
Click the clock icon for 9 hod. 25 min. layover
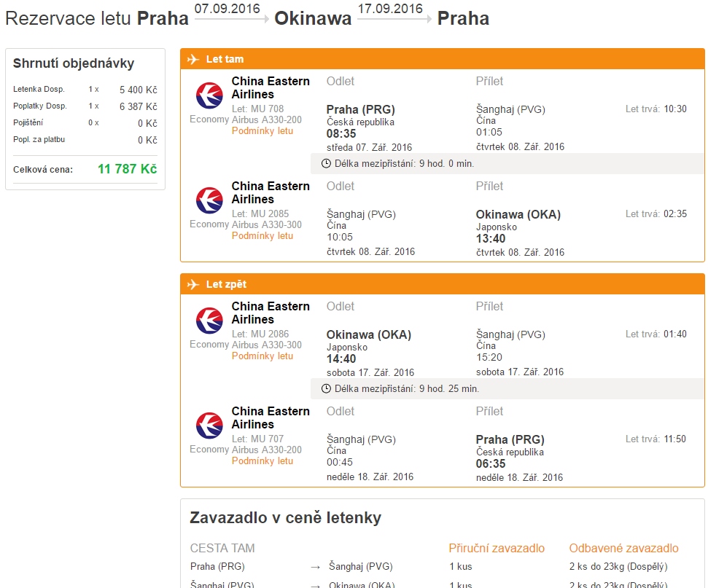coord(326,388)
